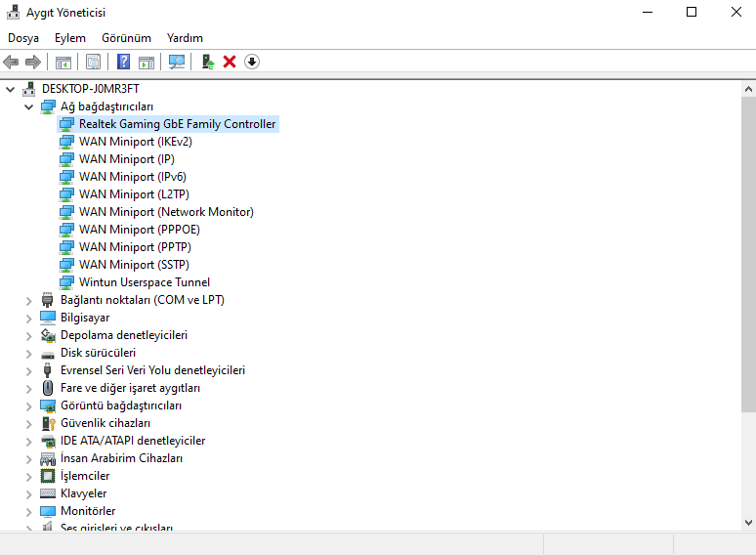Select WAN Miniport (IP)
Viewport: 756px width, 555px height.
127,159
